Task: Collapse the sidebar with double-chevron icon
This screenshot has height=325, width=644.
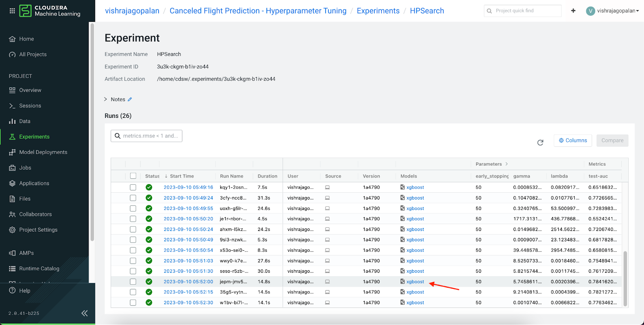Action: pyautogui.click(x=85, y=313)
